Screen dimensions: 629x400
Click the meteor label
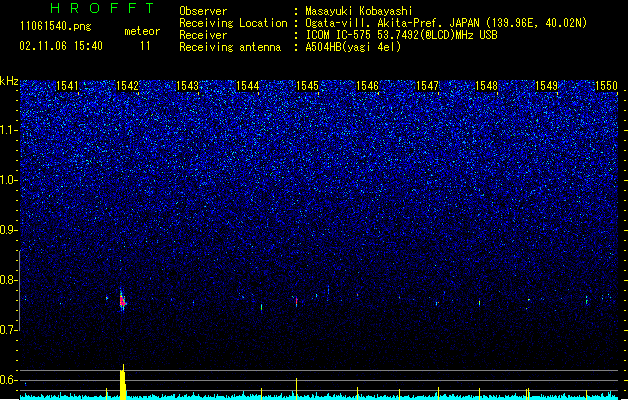[x=142, y=31]
